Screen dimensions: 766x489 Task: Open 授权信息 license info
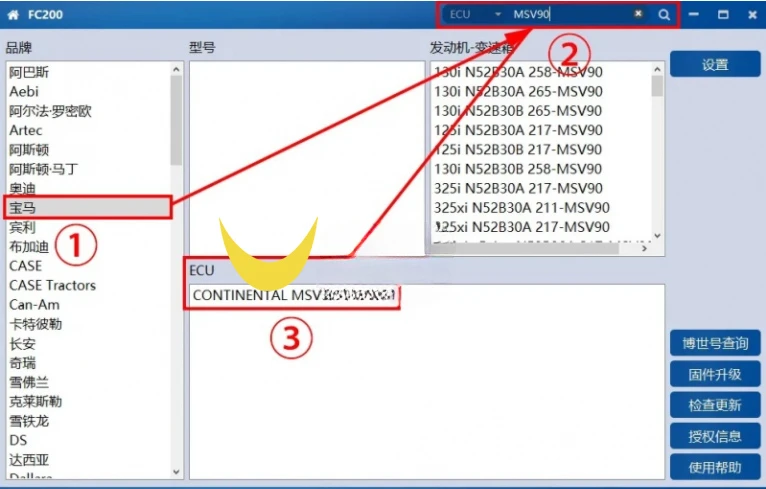(x=715, y=436)
